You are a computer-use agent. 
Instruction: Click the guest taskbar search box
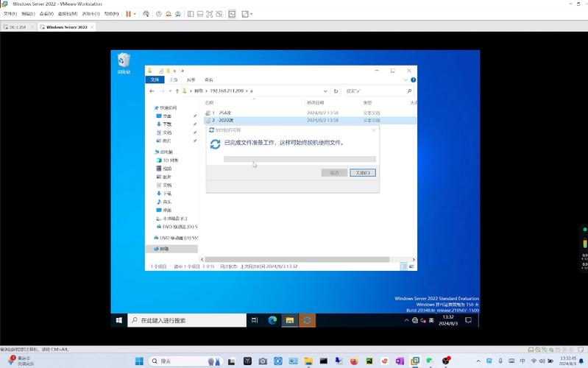tap(187, 320)
